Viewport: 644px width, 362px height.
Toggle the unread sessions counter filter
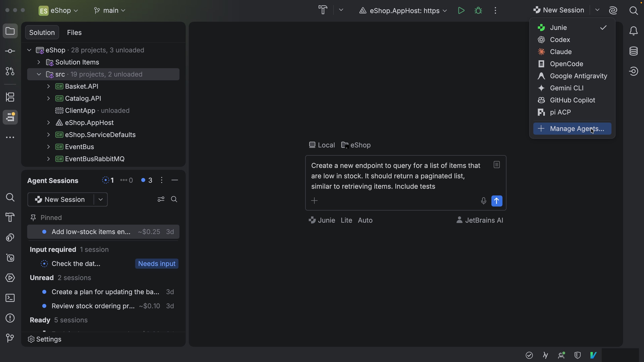coord(147,180)
